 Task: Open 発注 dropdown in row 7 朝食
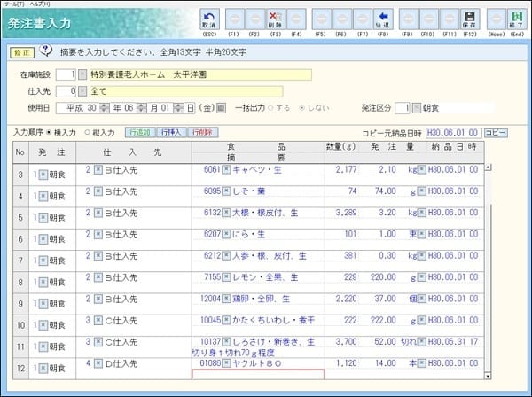pyautogui.click(x=43, y=261)
